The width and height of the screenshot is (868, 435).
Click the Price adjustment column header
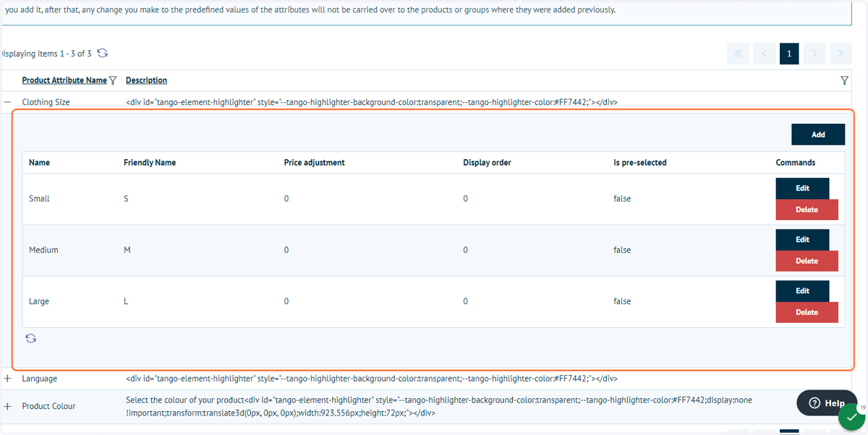[x=314, y=163]
